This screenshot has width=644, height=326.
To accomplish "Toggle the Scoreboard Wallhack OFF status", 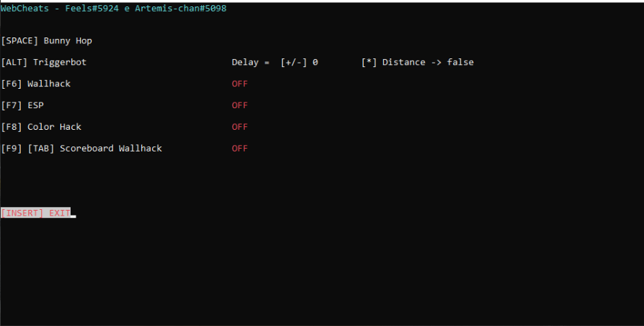I will pos(239,149).
